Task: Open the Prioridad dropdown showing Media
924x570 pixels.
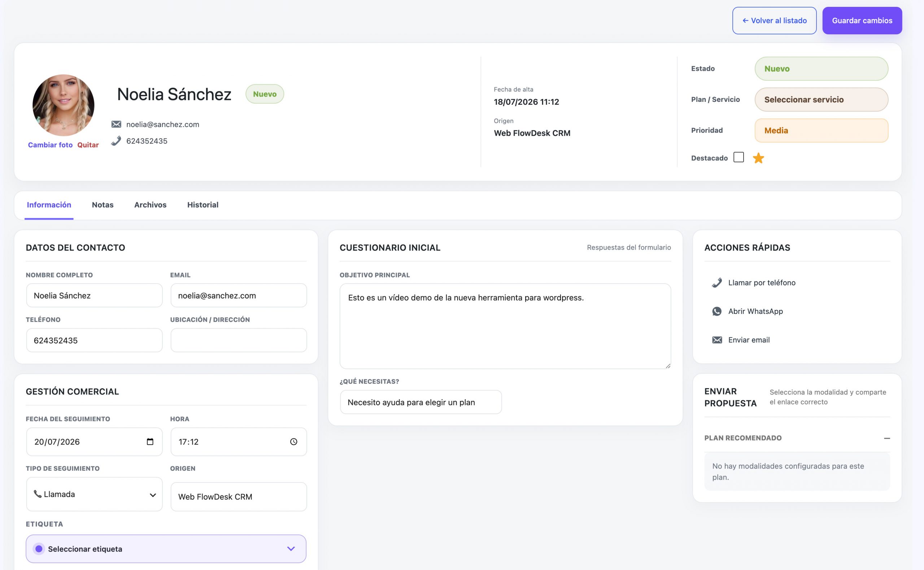Action: (x=821, y=130)
